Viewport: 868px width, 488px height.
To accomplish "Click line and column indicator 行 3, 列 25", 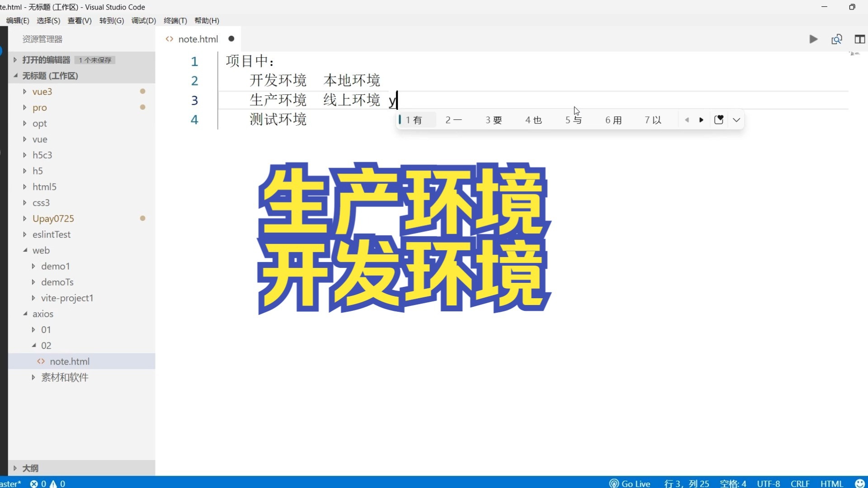I will click(687, 483).
